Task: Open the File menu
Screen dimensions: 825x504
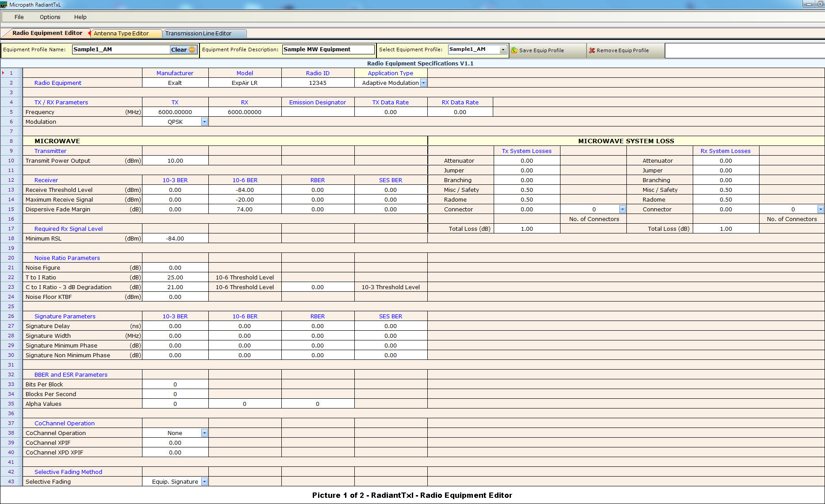Action: pos(19,17)
